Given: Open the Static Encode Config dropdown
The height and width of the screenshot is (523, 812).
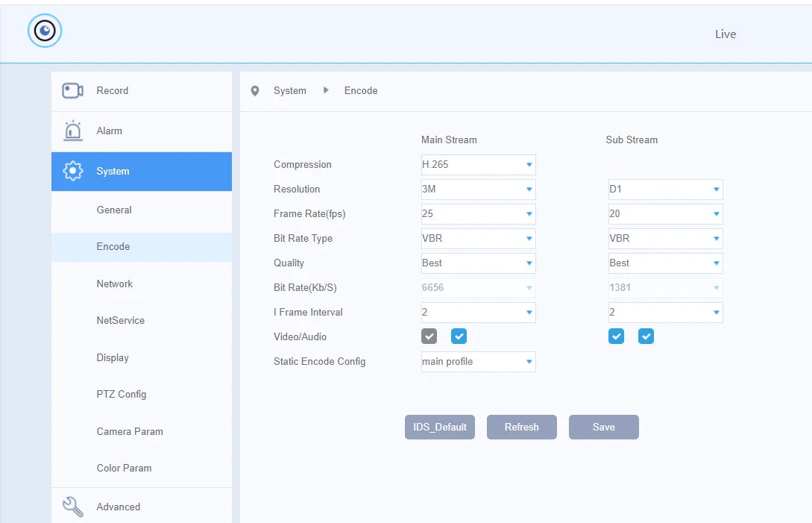Looking at the screenshot, I should point(479,362).
